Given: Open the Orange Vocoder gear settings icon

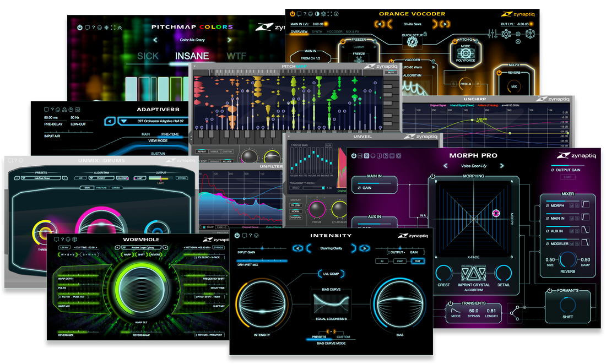Looking at the screenshot, I should pos(323,14).
